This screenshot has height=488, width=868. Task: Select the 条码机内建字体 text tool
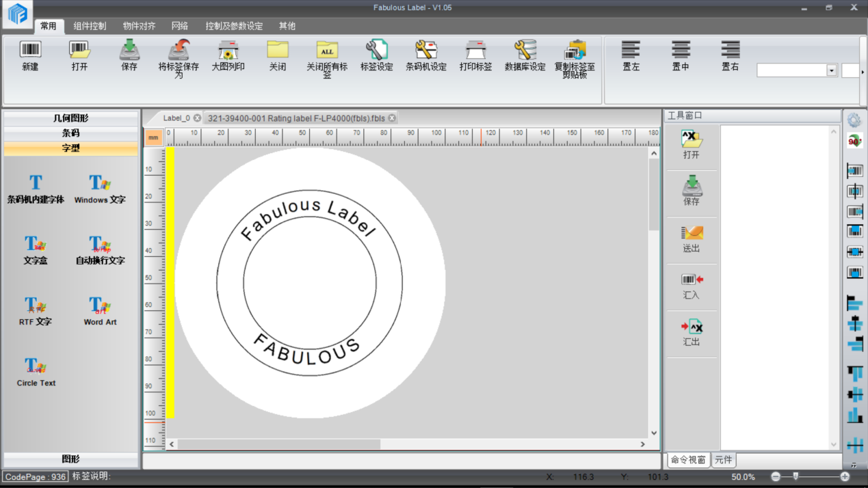pos(36,189)
